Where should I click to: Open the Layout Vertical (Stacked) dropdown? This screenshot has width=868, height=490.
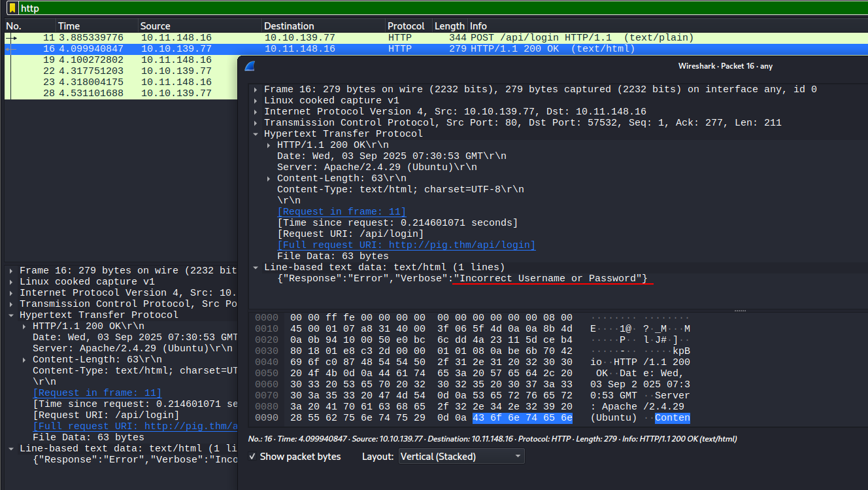click(x=461, y=457)
